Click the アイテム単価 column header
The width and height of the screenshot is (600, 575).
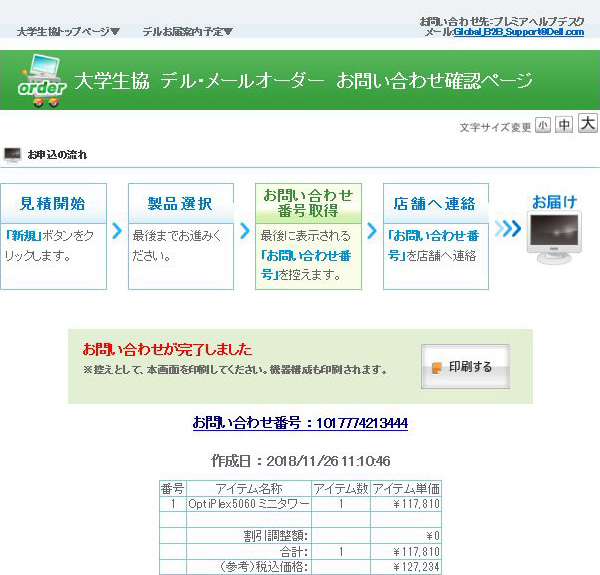pos(406,489)
